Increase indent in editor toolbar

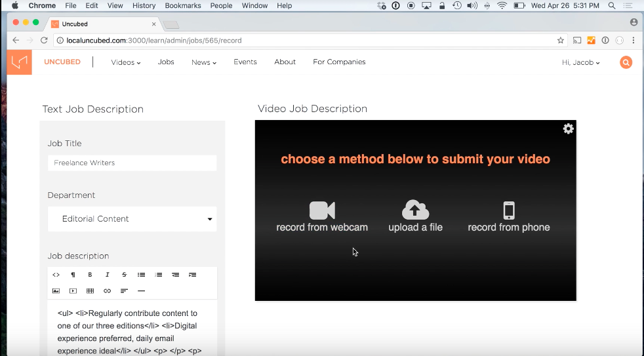[192, 275]
